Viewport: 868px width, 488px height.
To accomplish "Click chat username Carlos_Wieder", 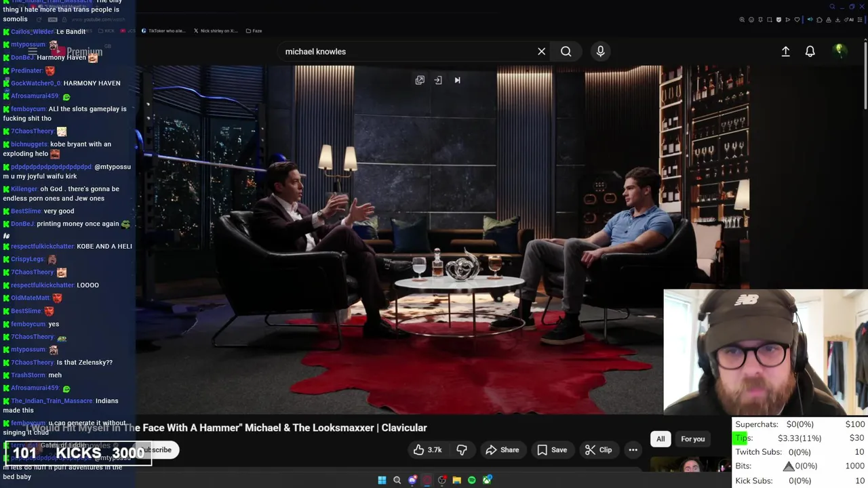I will point(32,32).
